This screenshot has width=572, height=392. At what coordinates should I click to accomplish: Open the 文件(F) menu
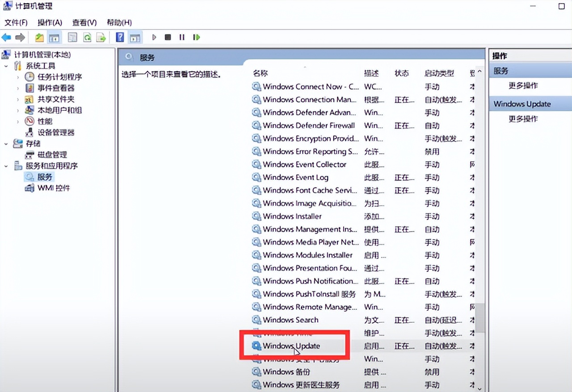pyautogui.click(x=16, y=22)
